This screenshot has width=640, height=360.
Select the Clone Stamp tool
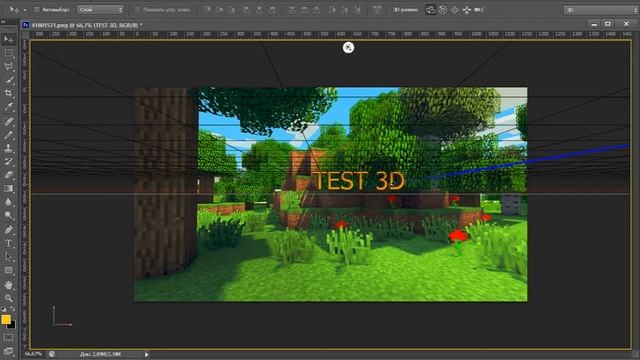(8, 148)
